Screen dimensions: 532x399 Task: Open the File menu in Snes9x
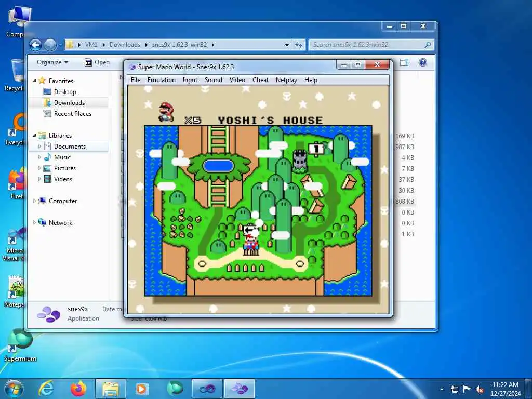coord(136,80)
